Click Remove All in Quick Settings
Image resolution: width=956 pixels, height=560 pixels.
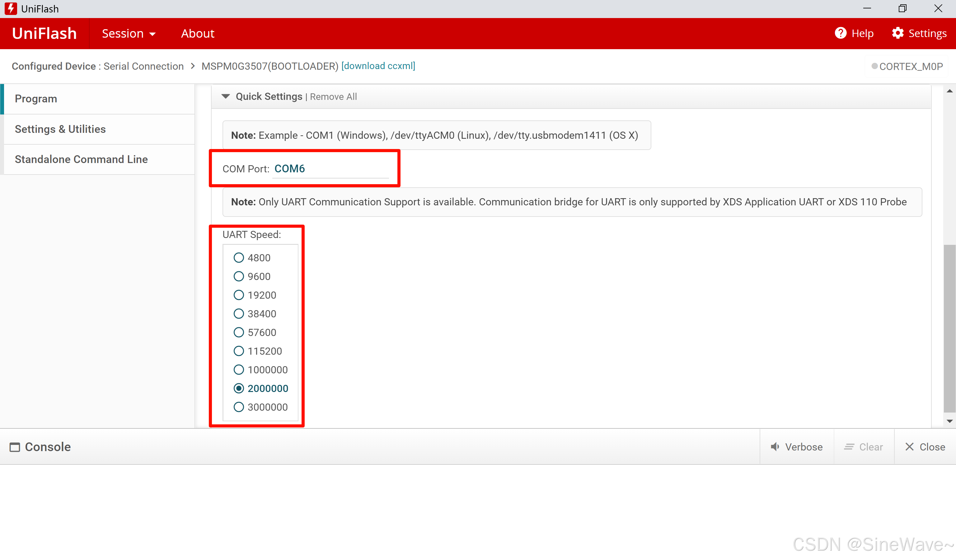pos(333,97)
